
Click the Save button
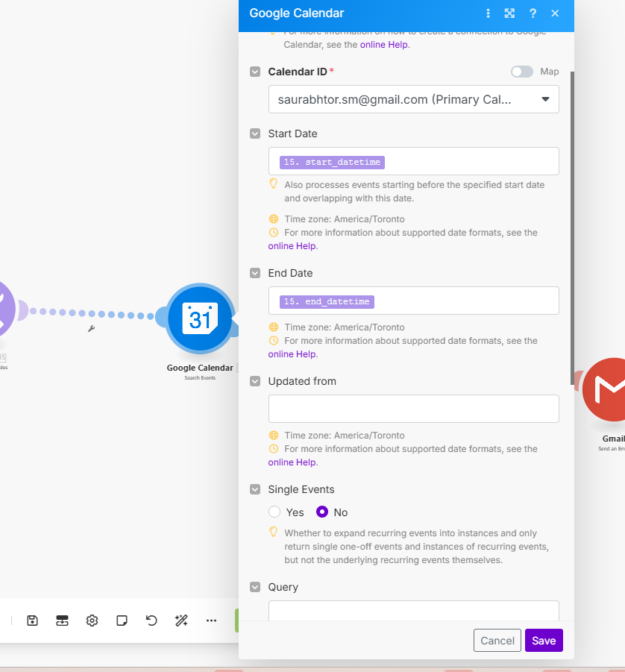(x=544, y=640)
